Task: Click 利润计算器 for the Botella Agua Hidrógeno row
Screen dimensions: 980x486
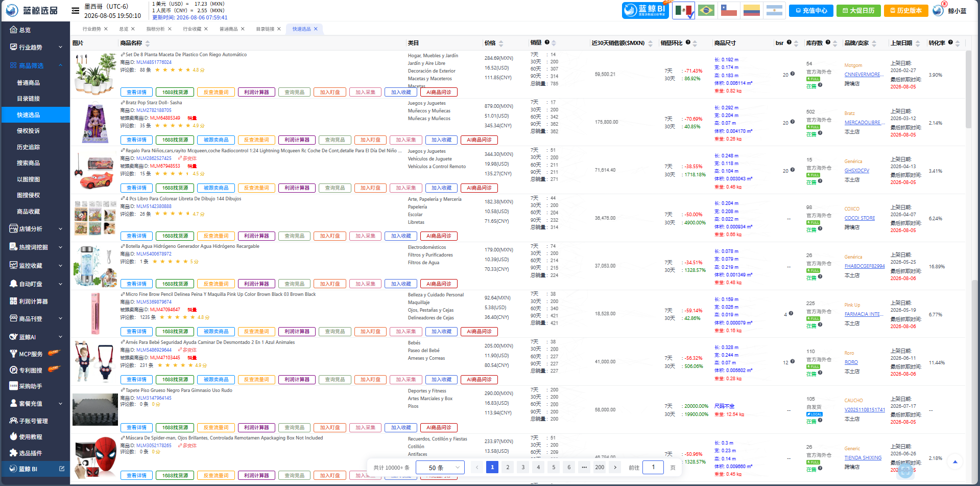Action: (256, 284)
